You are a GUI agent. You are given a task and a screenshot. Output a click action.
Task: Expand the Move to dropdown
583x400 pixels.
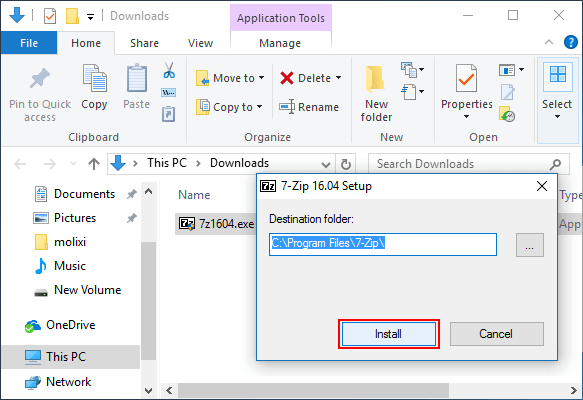coord(261,78)
